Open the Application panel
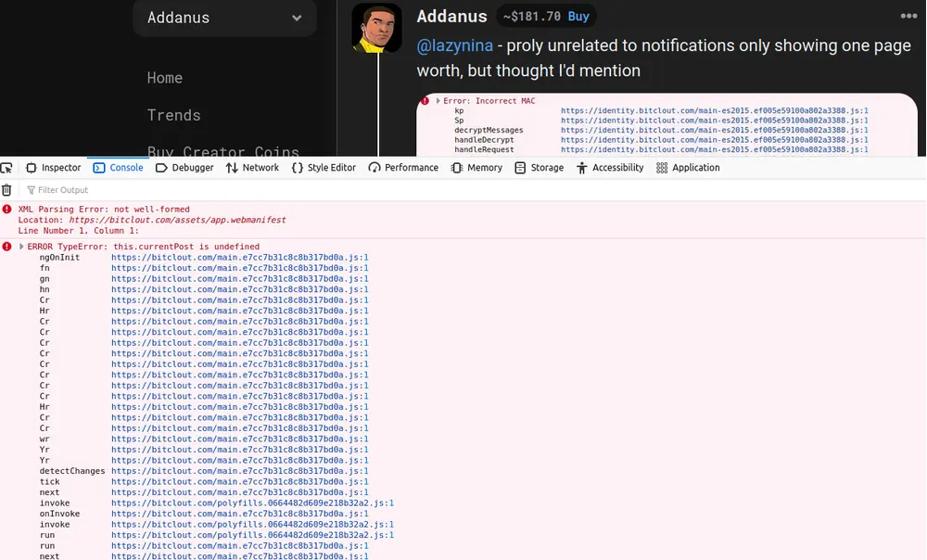The image size is (927, 560). pyautogui.click(x=687, y=168)
